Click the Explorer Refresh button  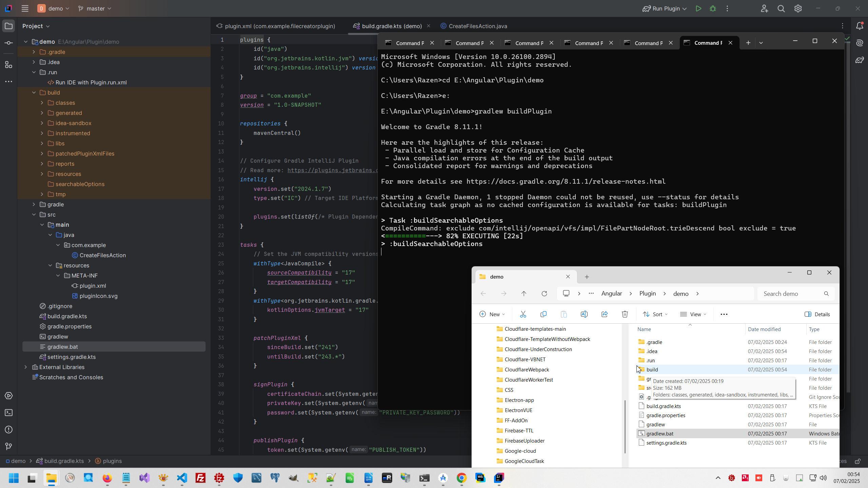[544, 293]
